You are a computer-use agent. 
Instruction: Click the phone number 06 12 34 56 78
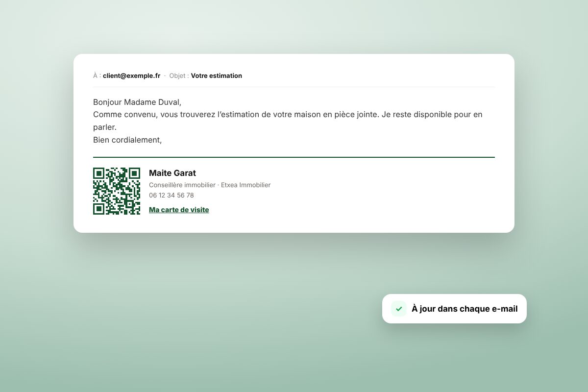pyautogui.click(x=171, y=195)
